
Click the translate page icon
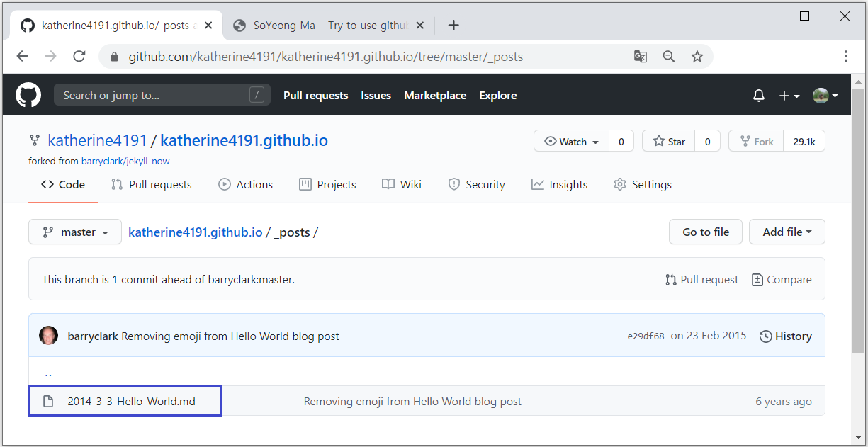click(641, 57)
